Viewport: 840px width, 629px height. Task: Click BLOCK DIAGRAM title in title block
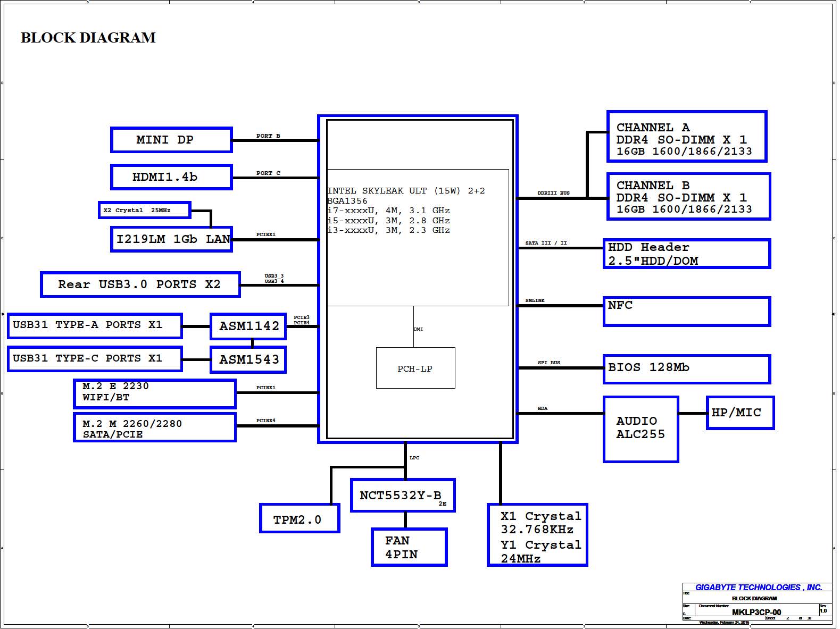754,599
